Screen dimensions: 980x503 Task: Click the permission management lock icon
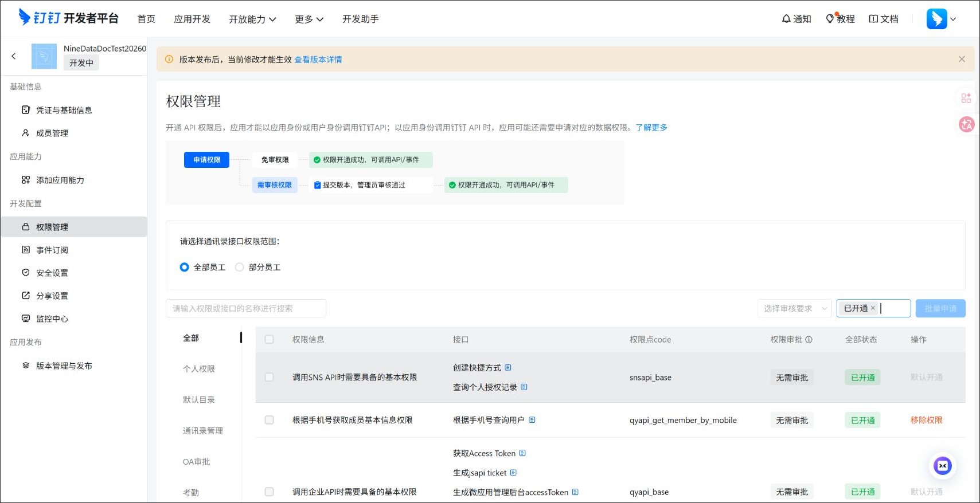tap(25, 227)
